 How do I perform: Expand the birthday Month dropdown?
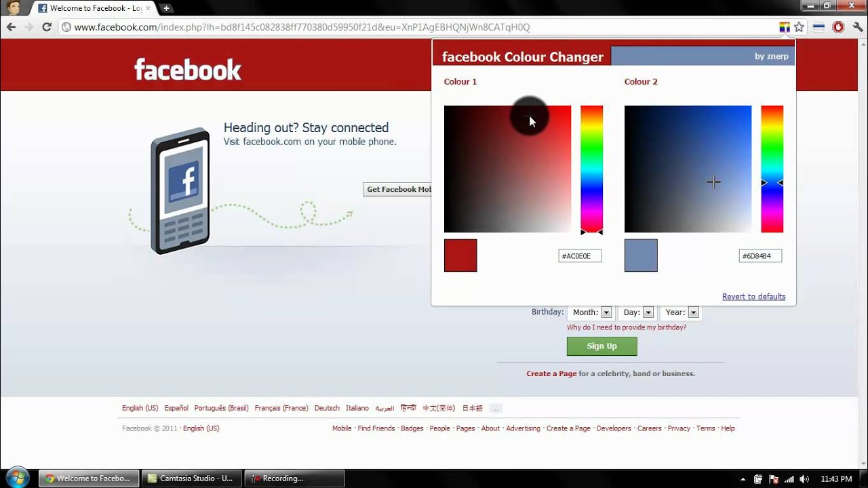tap(606, 312)
